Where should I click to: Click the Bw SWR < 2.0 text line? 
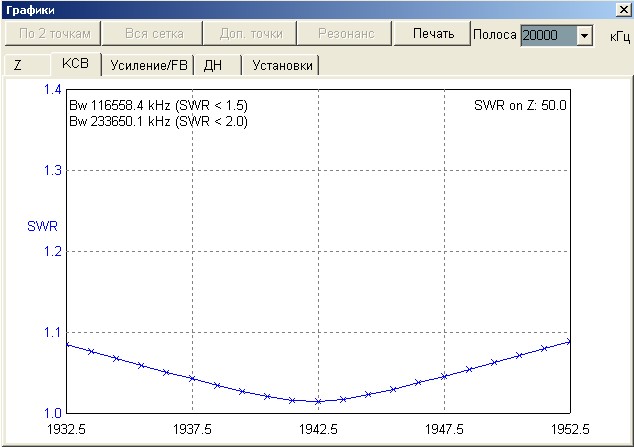click(157, 121)
